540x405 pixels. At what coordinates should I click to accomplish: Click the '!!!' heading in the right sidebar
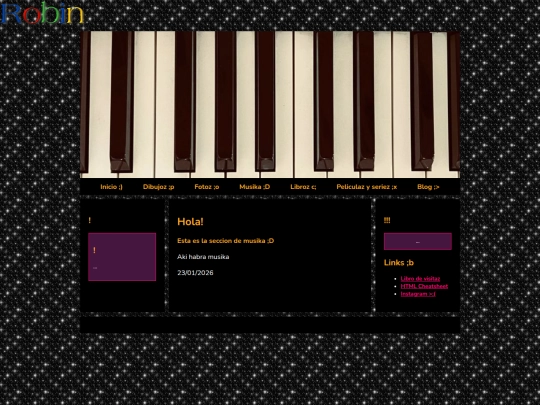point(387,220)
